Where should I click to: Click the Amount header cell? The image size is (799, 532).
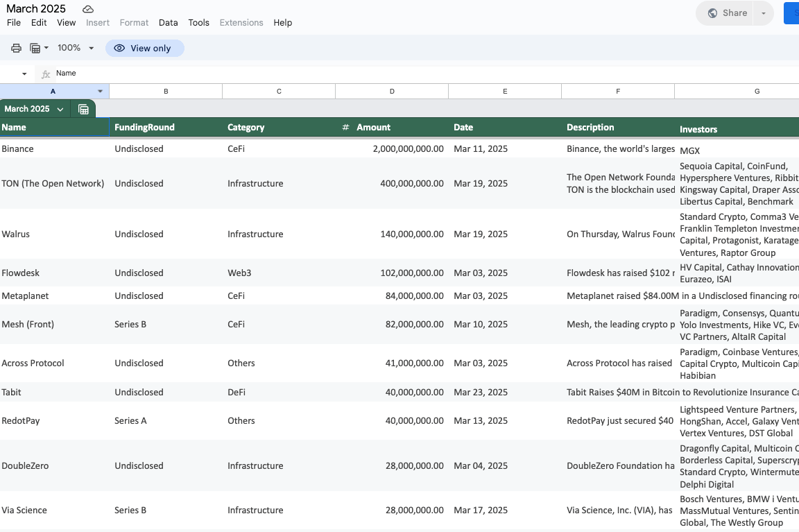(392, 128)
